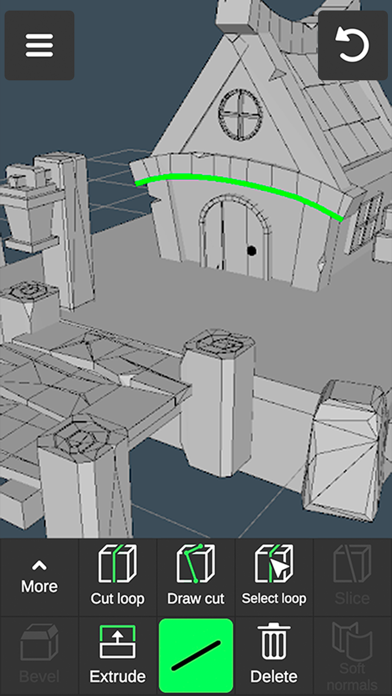Select the Cut loop tool
The image size is (392, 696).
(x=118, y=577)
